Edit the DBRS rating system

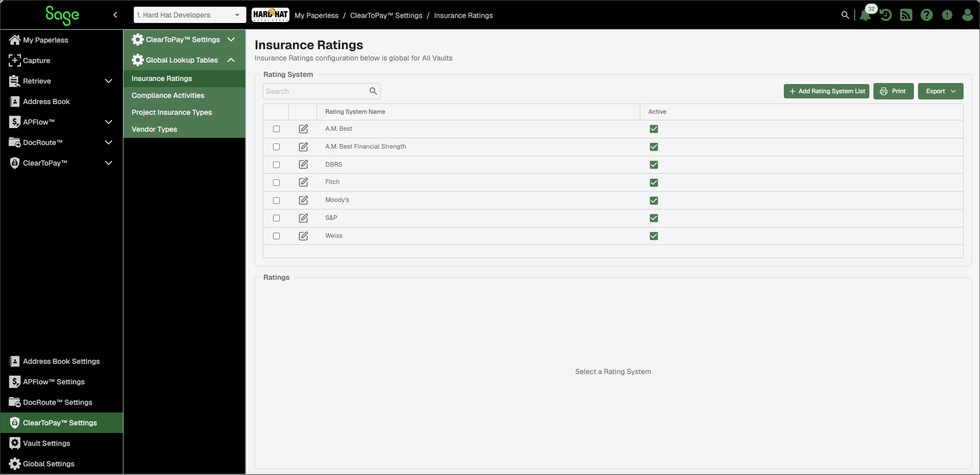pyautogui.click(x=303, y=164)
